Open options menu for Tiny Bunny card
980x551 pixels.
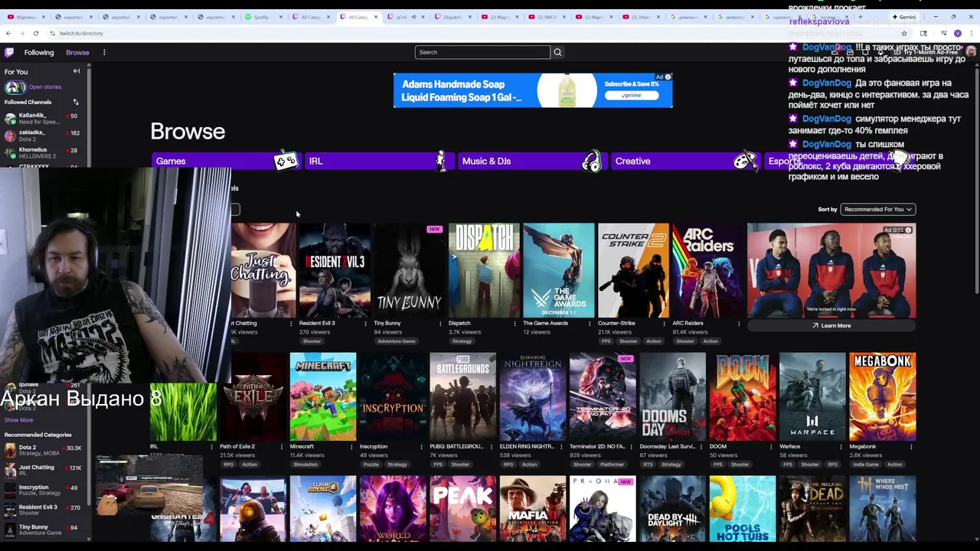coord(439,323)
